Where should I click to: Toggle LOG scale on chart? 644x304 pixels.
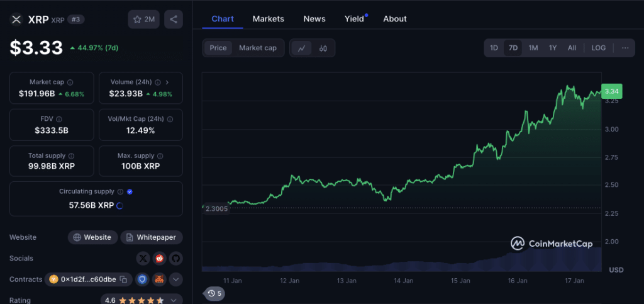click(x=599, y=48)
